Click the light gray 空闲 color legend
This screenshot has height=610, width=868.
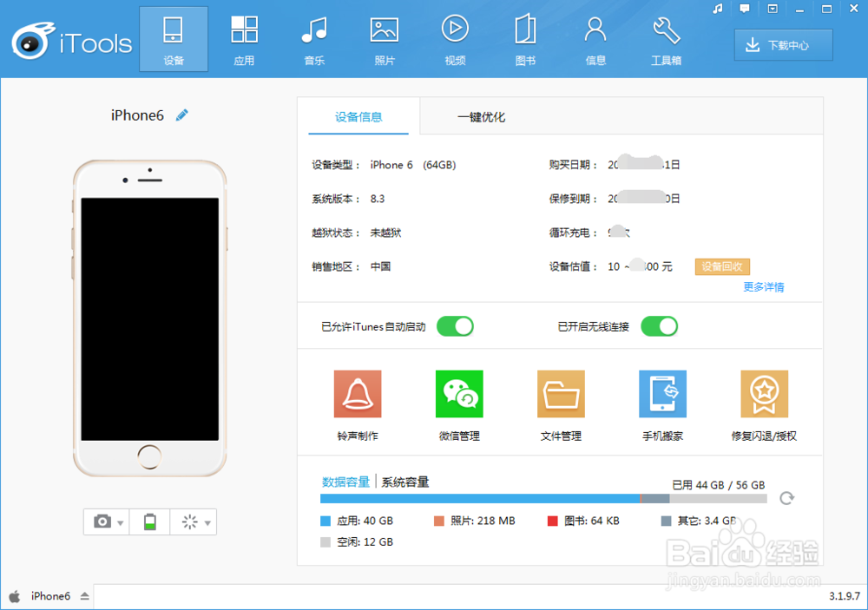[325, 542]
